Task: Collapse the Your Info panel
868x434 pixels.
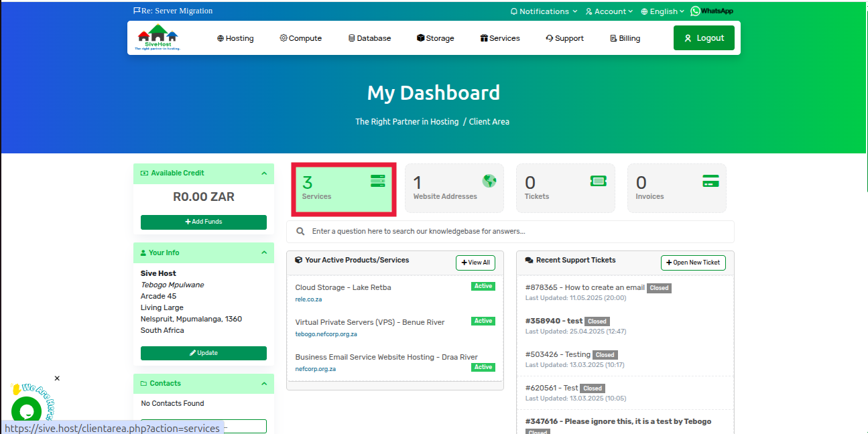Action: click(264, 252)
